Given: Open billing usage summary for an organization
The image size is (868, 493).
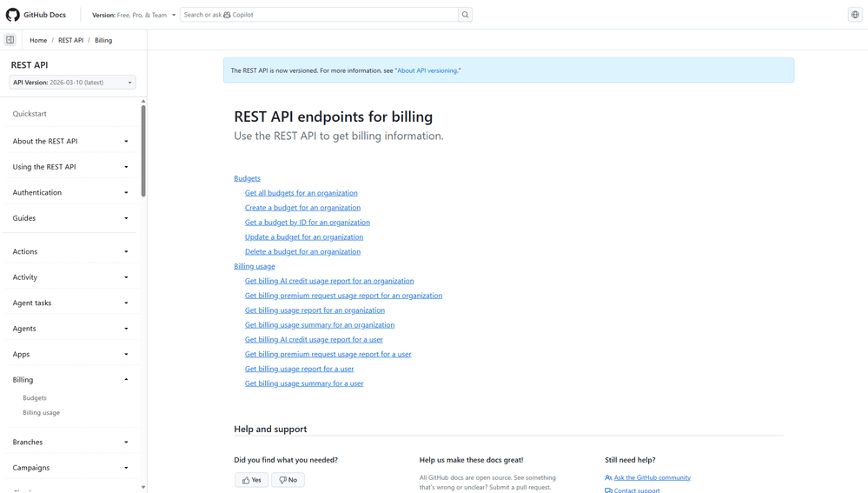Looking at the screenshot, I should pos(320,325).
